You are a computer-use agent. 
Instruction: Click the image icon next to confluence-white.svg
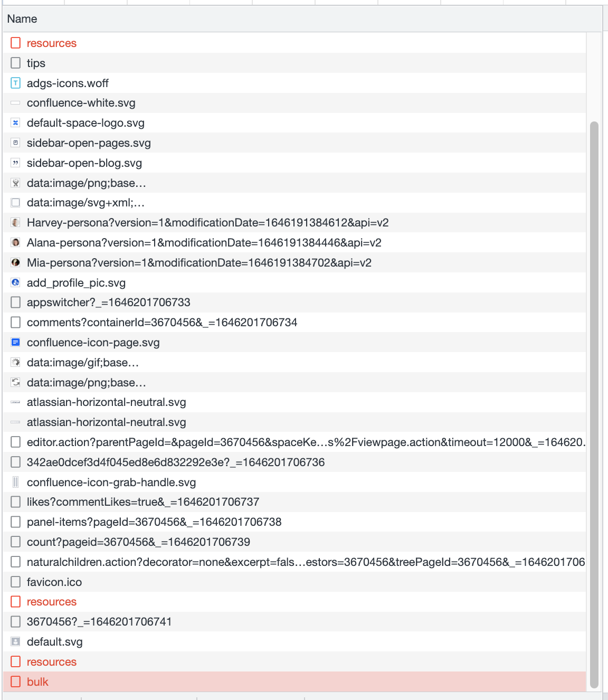[x=16, y=103]
